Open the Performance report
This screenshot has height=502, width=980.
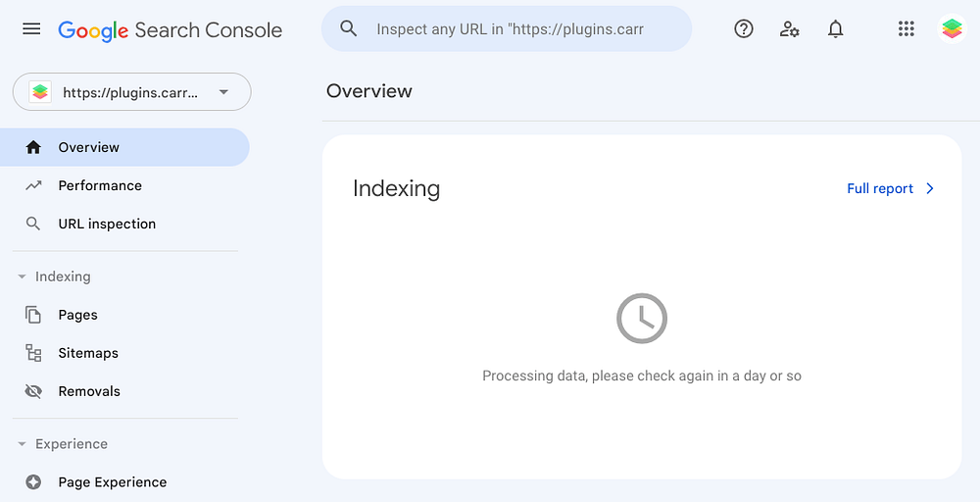click(100, 185)
